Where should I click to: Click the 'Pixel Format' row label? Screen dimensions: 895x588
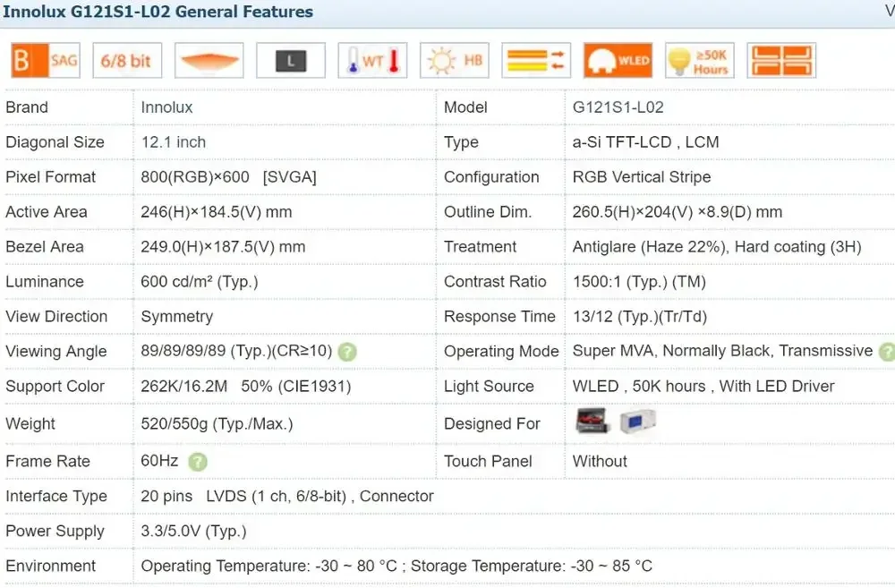coord(50,177)
